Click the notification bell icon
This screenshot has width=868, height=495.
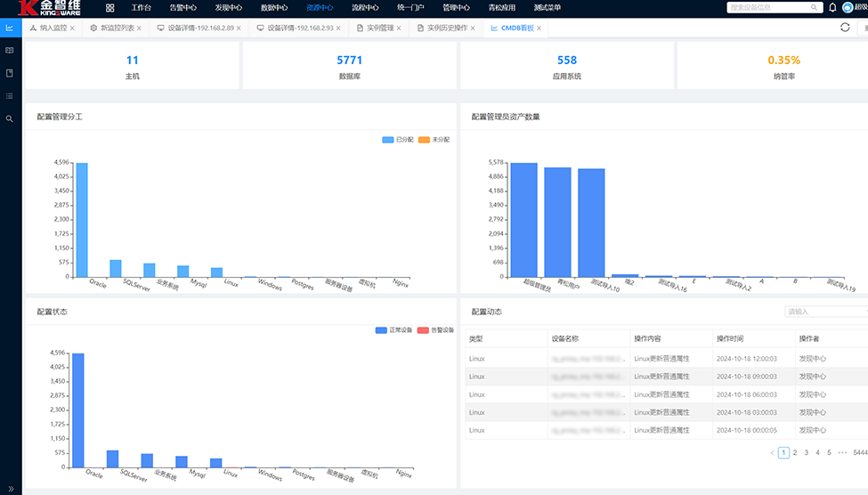(x=832, y=7)
